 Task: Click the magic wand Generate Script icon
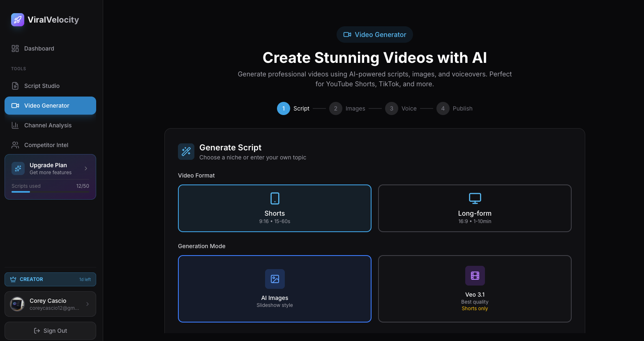186,151
